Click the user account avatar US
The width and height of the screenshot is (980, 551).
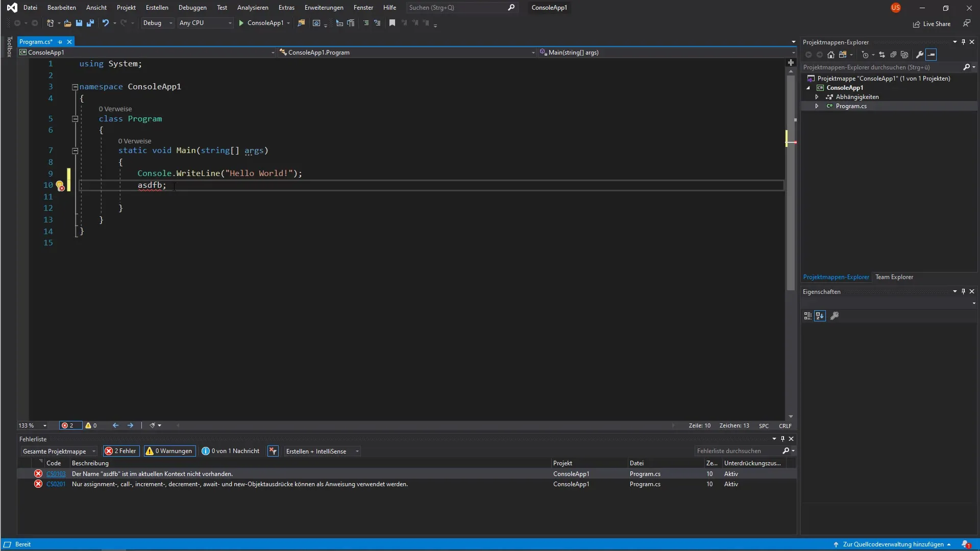coord(896,8)
